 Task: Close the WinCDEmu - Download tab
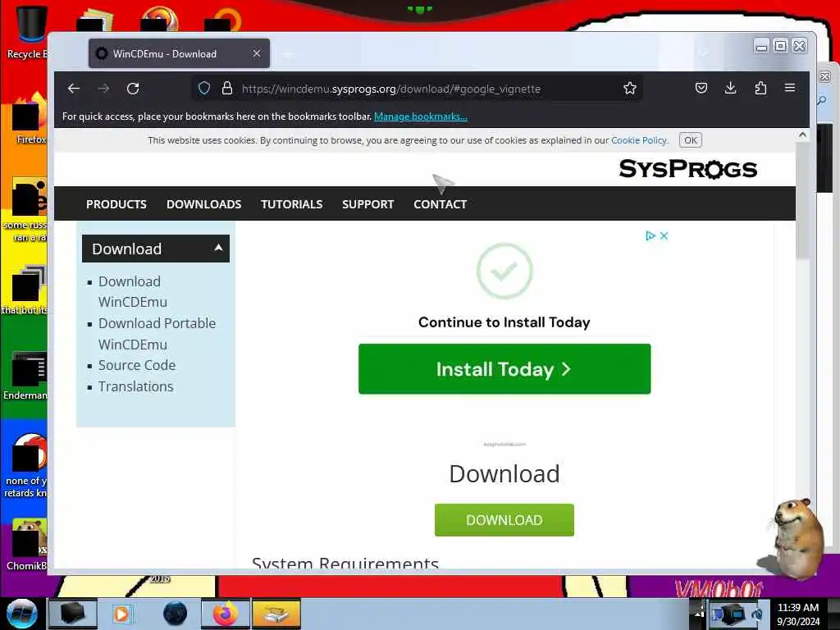pyautogui.click(x=257, y=53)
